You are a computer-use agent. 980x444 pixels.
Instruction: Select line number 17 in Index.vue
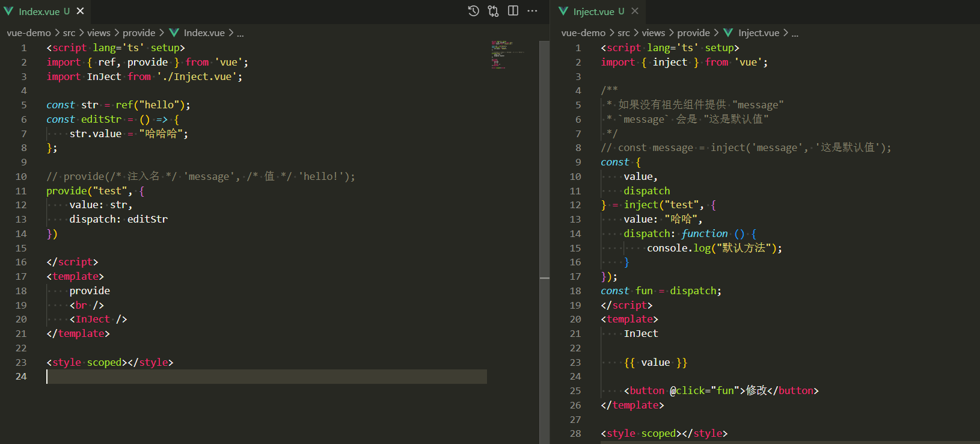tap(21, 277)
